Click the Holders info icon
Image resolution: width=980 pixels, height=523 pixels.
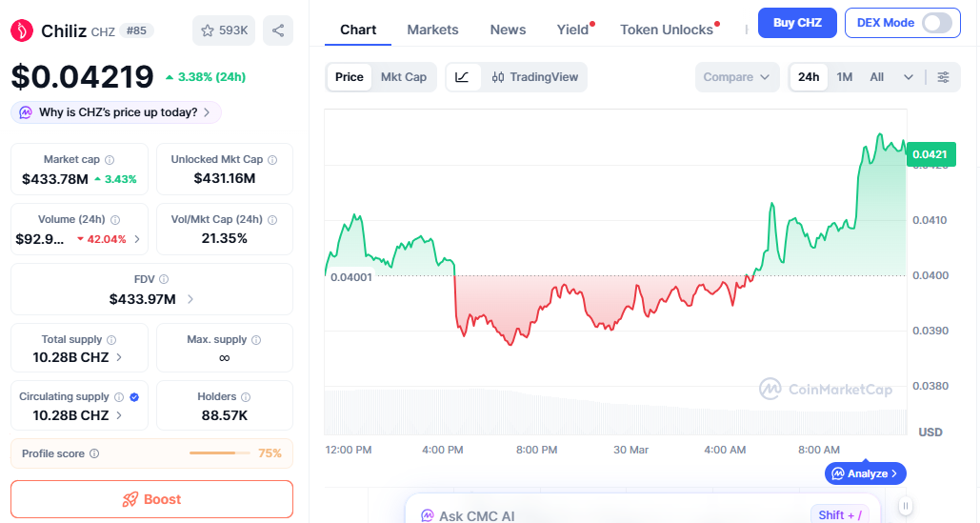click(245, 397)
